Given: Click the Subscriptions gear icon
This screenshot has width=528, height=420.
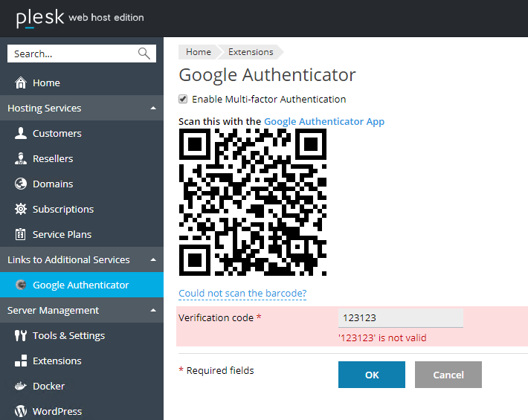Looking at the screenshot, I should 21,209.
